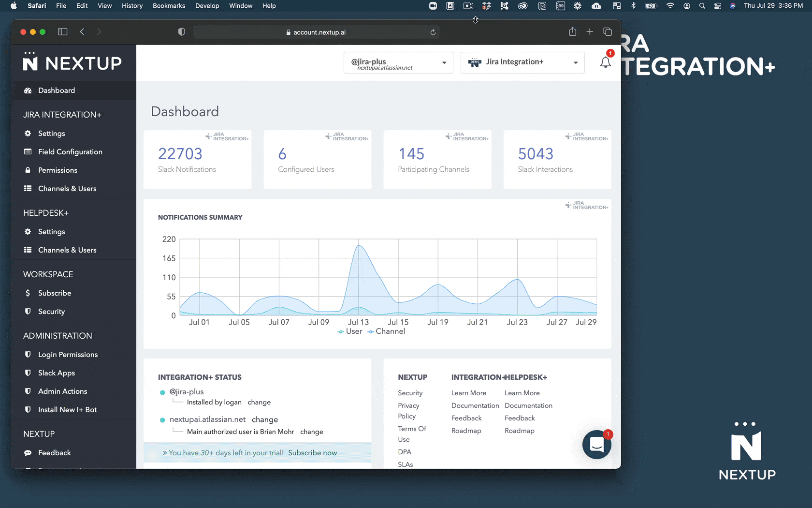812x508 pixels.
Task: Open the Develop menu
Action: [207, 6]
